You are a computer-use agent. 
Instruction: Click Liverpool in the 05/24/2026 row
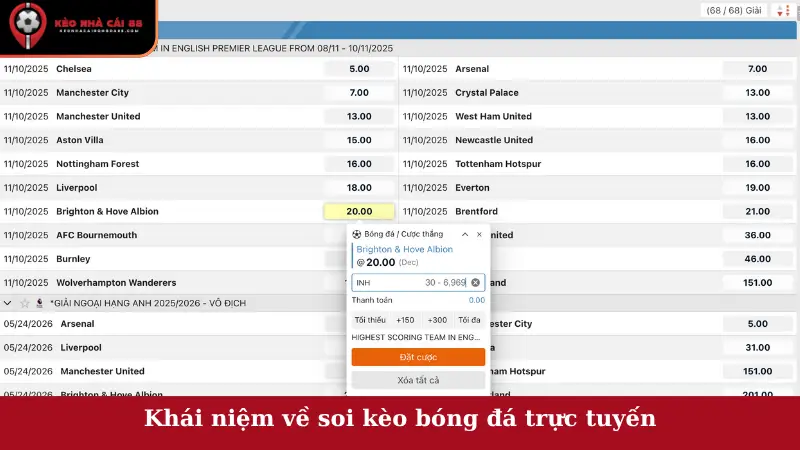(x=81, y=347)
